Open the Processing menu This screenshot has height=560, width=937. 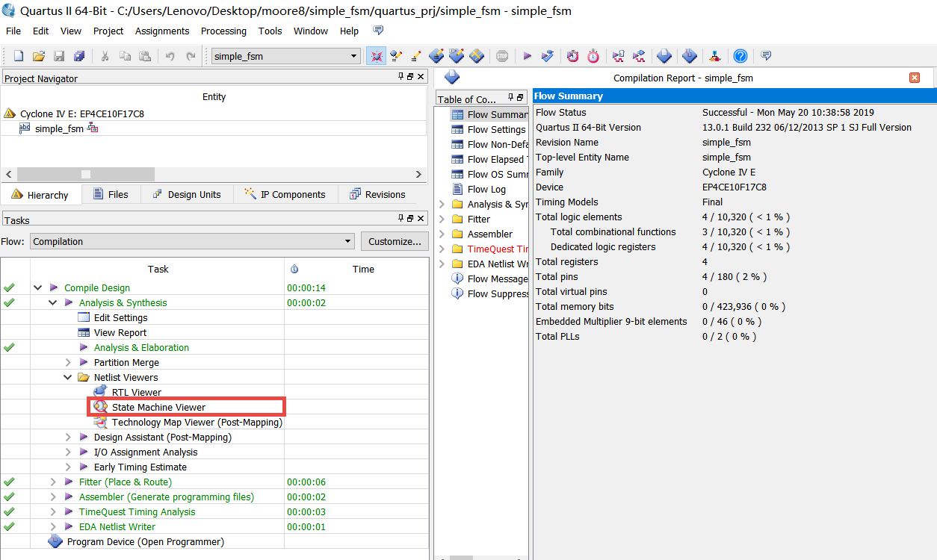click(x=223, y=31)
